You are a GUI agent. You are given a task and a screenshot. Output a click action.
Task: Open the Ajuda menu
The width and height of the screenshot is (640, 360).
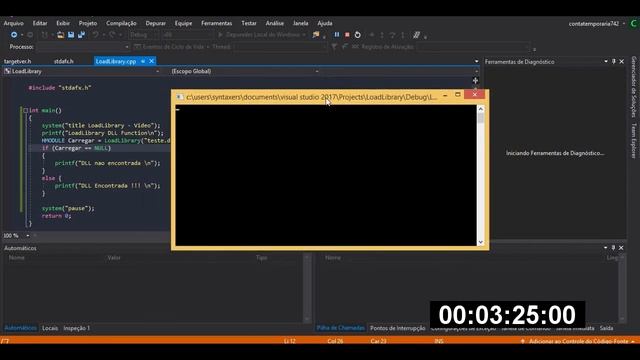click(325, 23)
